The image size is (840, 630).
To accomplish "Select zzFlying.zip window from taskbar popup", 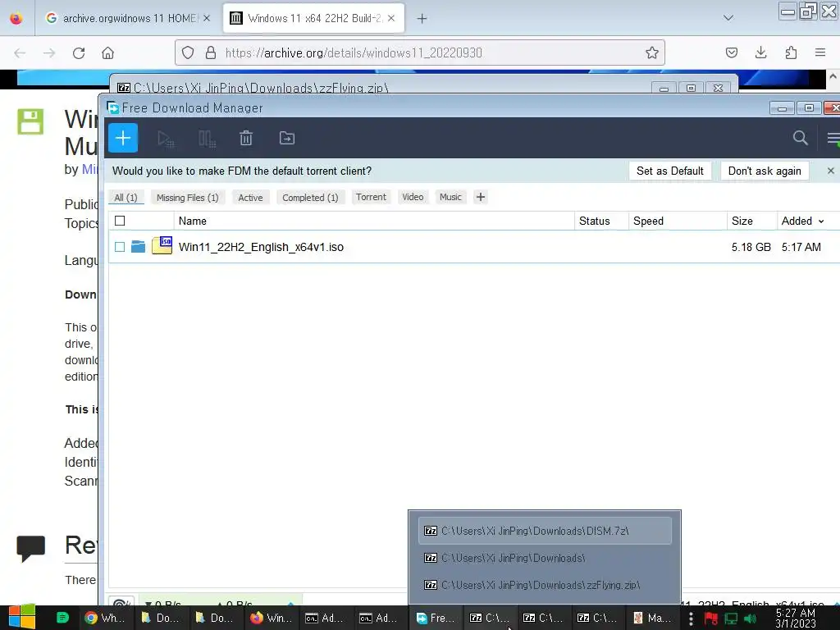I will pos(545,585).
